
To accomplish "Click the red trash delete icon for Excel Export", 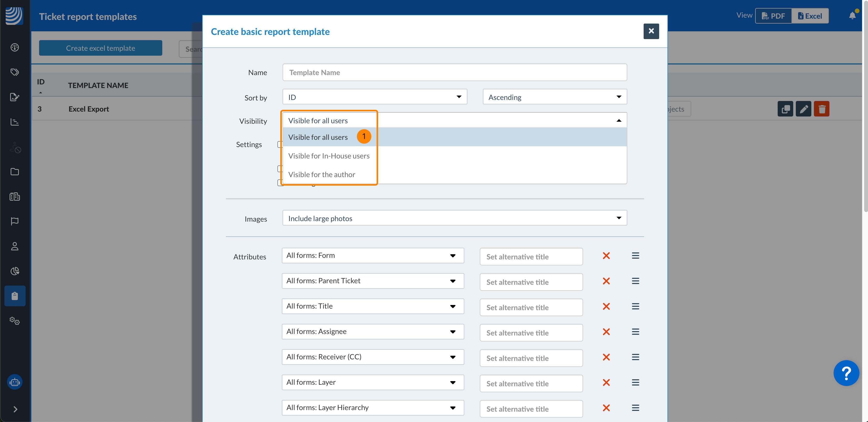I will click(x=821, y=109).
